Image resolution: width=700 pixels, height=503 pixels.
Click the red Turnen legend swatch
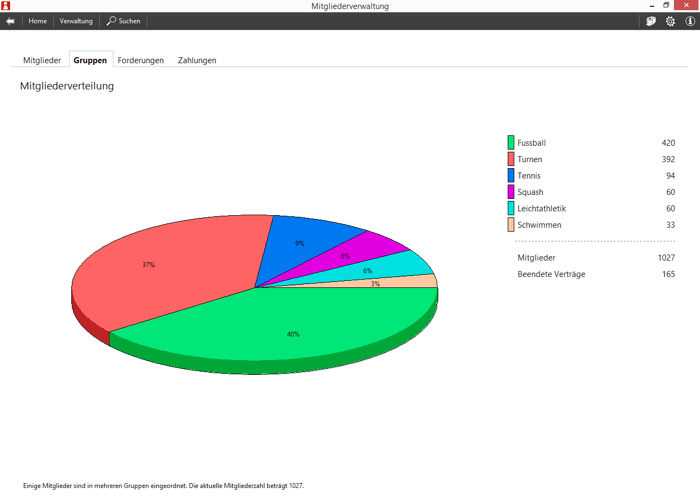point(511,159)
